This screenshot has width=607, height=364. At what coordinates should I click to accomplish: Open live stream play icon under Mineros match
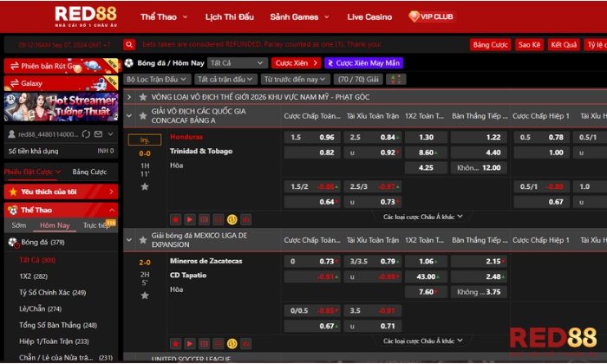pyautogui.click(x=190, y=343)
